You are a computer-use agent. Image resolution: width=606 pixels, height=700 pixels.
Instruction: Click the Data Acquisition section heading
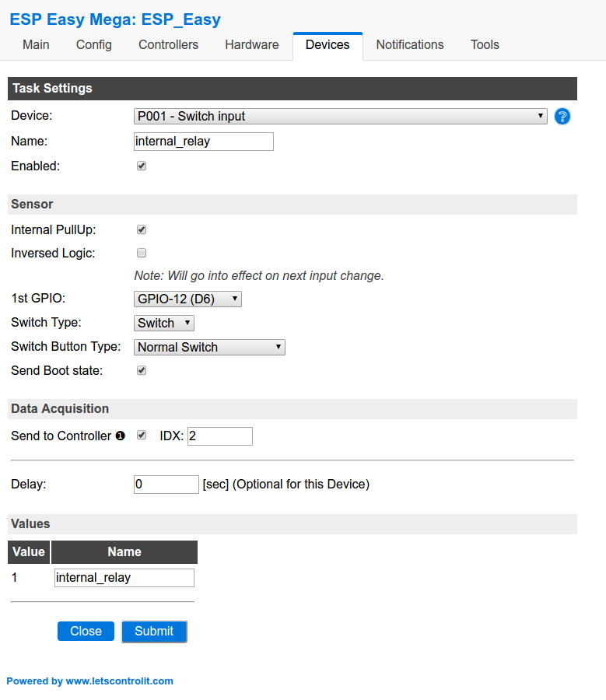tap(292, 408)
